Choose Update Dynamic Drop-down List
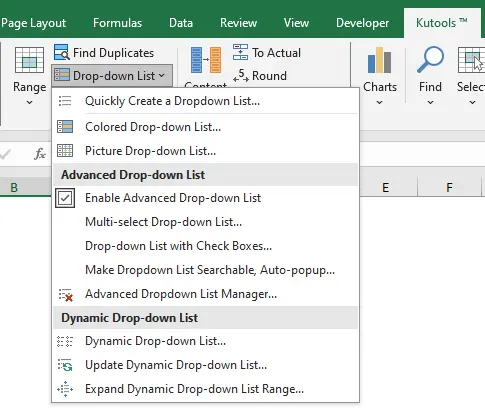Image resolution: width=485 pixels, height=408 pixels. point(206,365)
